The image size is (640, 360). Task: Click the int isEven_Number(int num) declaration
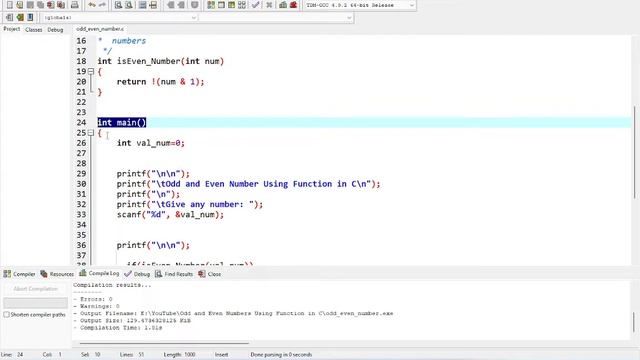161,61
